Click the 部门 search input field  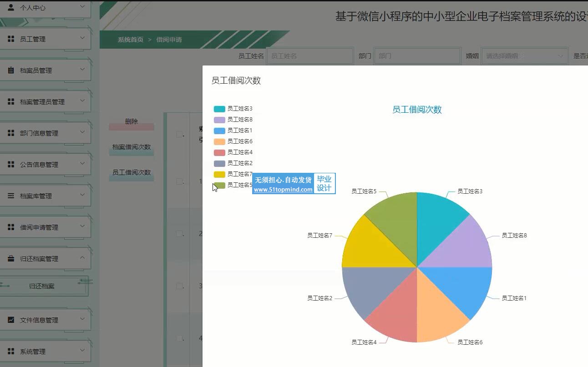(417, 56)
